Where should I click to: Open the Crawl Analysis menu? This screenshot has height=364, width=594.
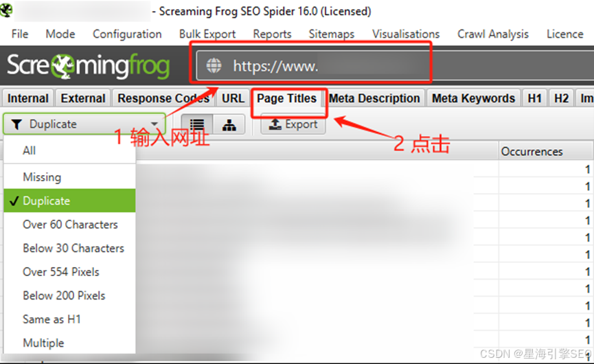[493, 34]
